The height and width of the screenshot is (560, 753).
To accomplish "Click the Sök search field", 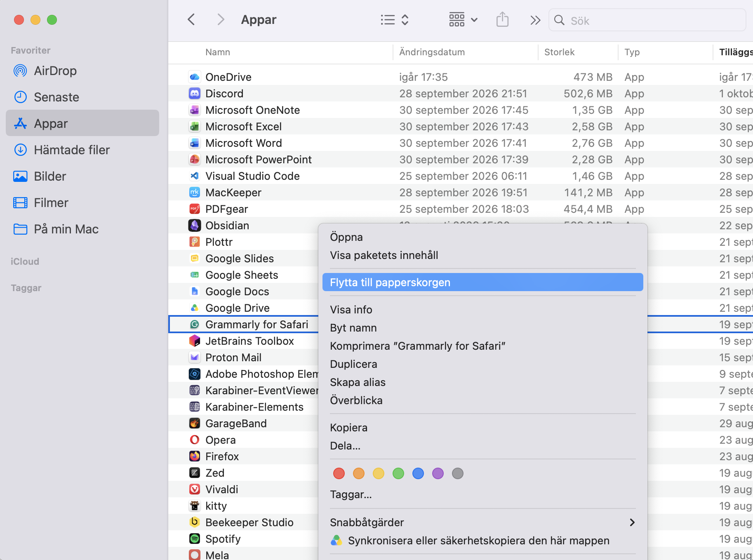I will [x=647, y=20].
